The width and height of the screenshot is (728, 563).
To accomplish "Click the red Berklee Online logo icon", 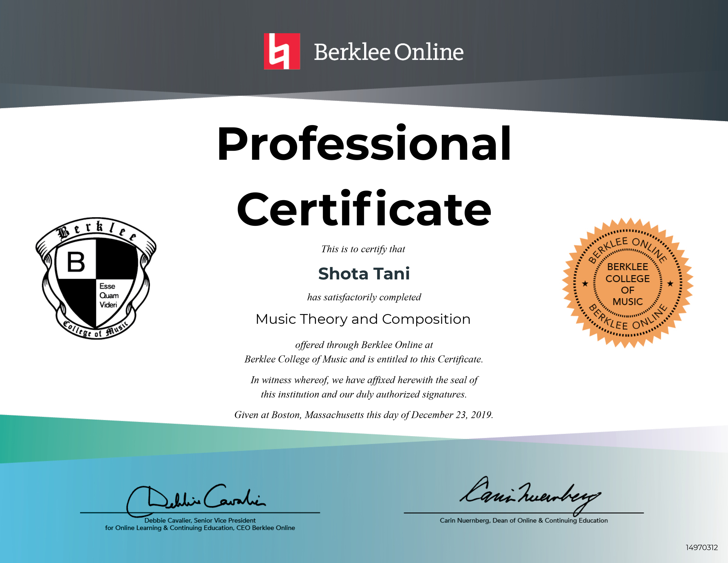I will click(282, 52).
